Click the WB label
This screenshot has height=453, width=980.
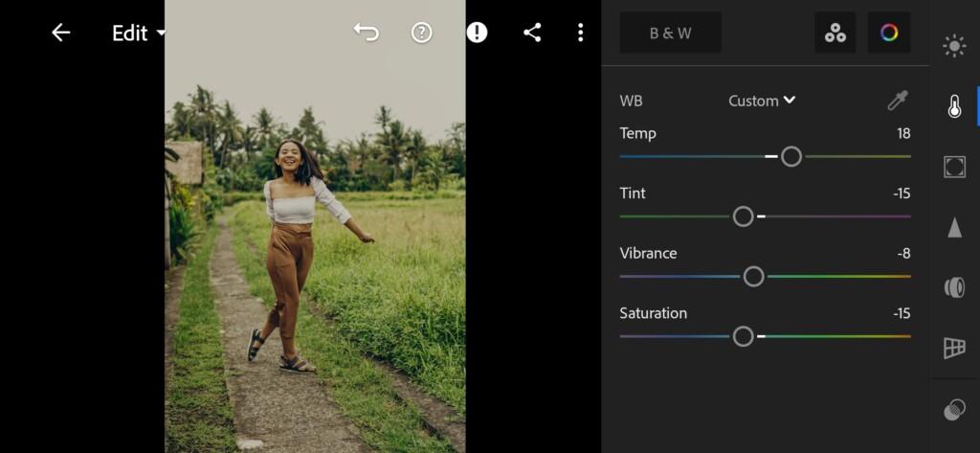click(x=631, y=101)
